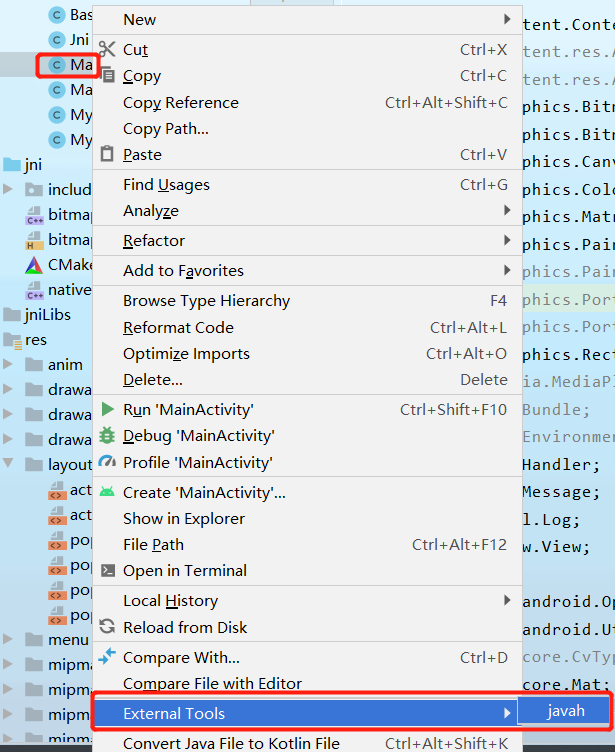Choose Delete... entry
Image resolution: width=615 pixels, height=752 pixels.
(307, 380)
